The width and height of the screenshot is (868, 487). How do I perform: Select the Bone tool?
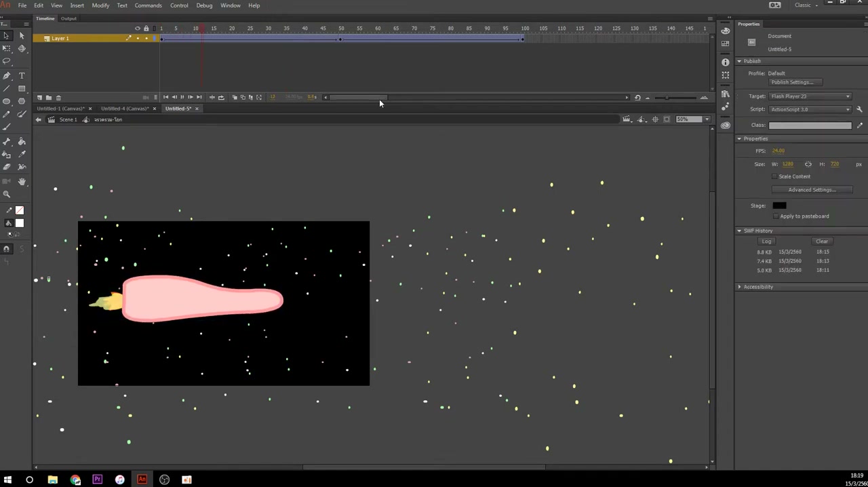7,141
